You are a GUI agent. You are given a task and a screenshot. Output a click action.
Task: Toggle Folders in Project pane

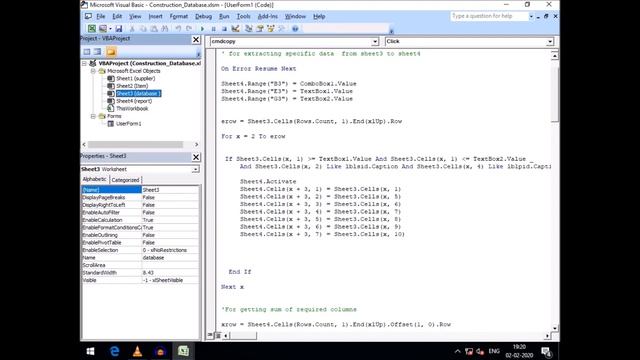click(x=111, y=52)
